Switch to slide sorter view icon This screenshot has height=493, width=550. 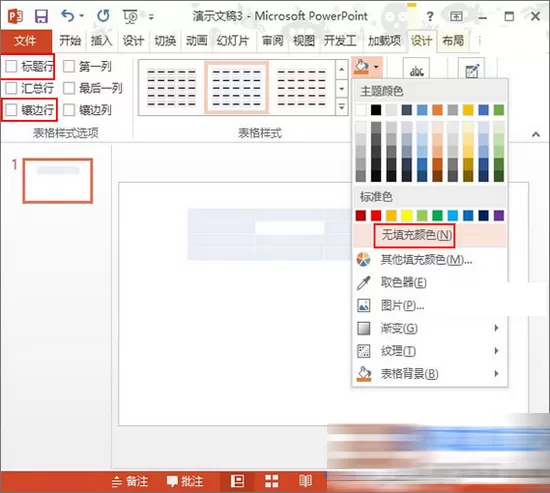(271, 481)
